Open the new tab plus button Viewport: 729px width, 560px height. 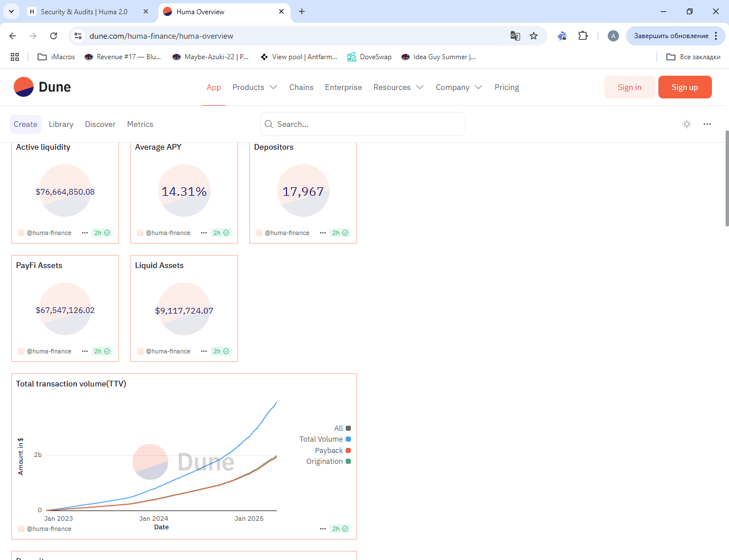pyautogui.click(x=302, y=11)
